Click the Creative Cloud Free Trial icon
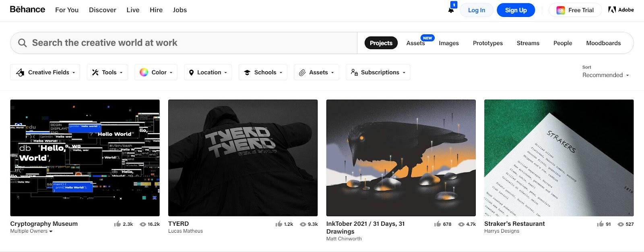The width and height of the screenshot is (644, 252). point(561,10)
